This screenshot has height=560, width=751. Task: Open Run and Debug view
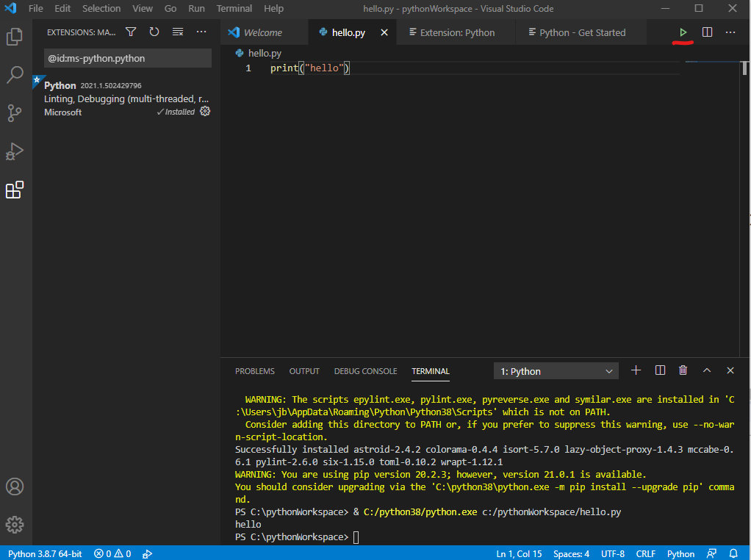click(15, 151)
